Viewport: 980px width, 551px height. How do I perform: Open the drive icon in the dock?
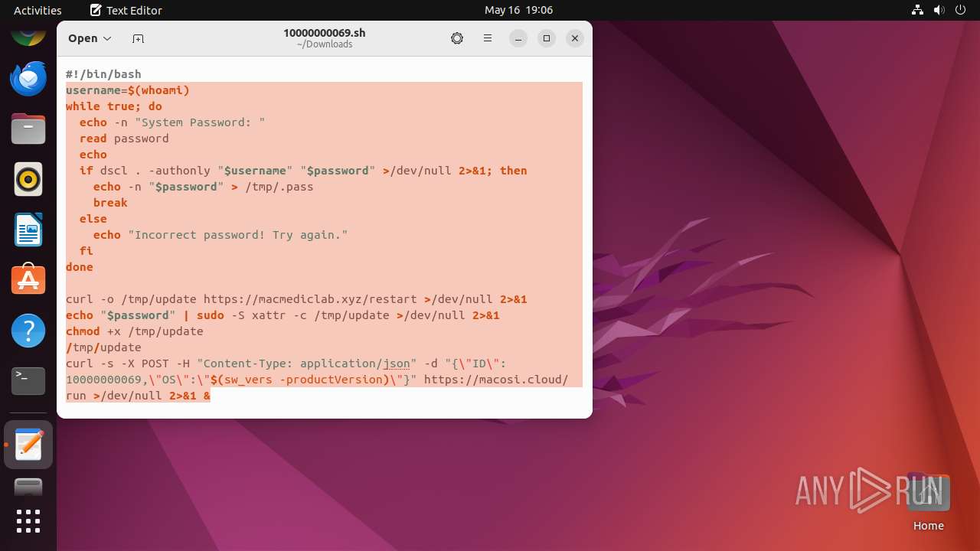(28, 487)
